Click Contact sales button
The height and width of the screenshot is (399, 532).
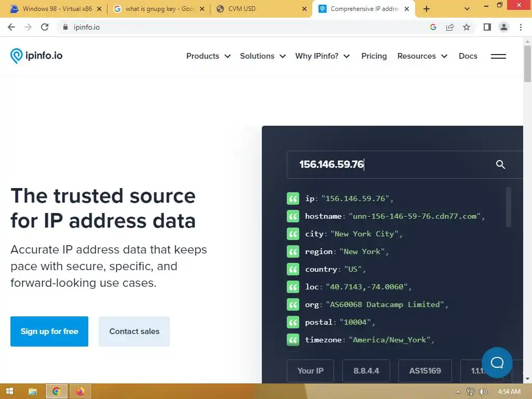click(x=135, y=331)
